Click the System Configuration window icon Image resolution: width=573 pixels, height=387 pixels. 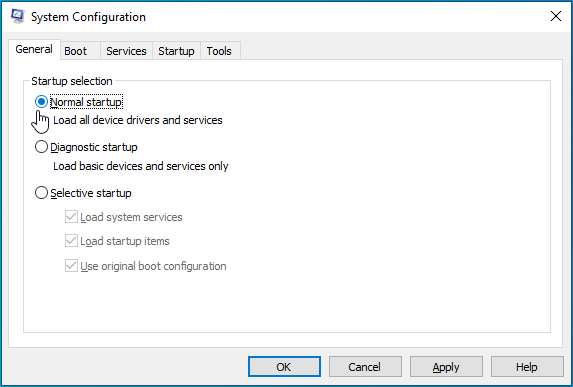[x=18, y=16]
